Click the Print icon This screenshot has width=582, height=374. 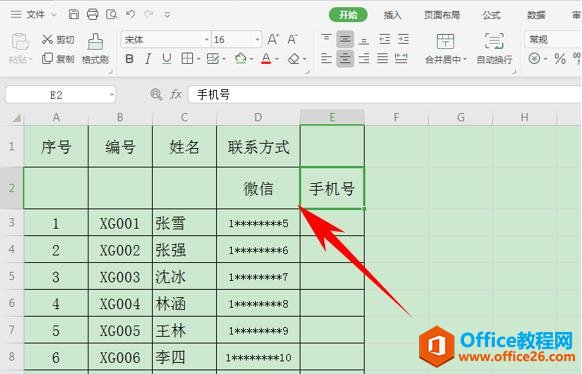(92, 14)
